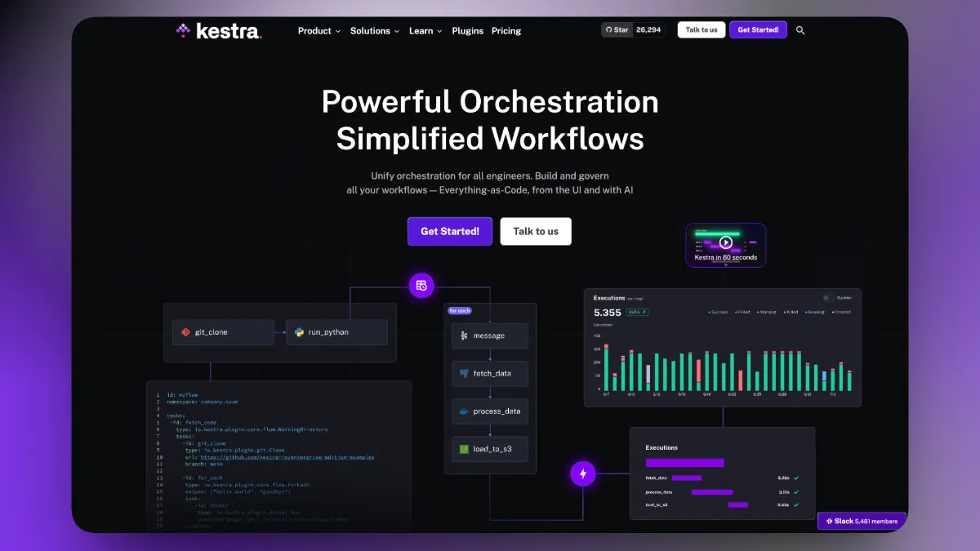Click the load_to_s3 success checkmark
The image size is (980, 551).
796,504
